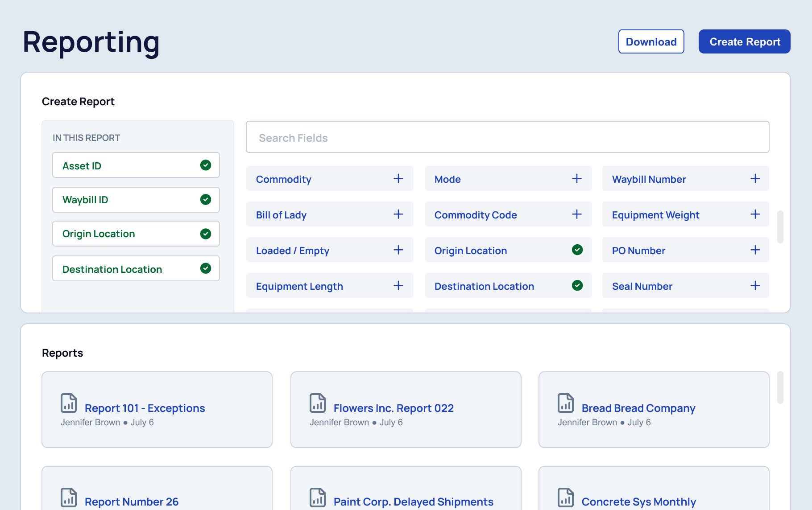Click the Reports list scrollbar thumb
This screenshot has width=812, height=510.
click(780, 387)
